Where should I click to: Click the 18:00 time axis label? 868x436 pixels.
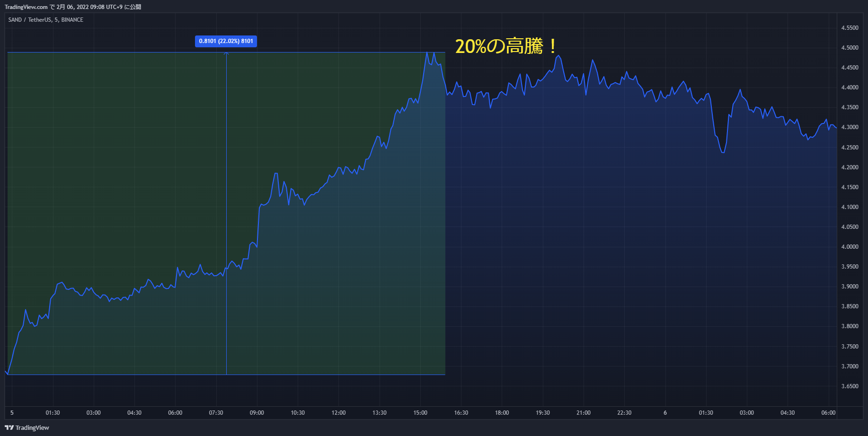(502, 413)
